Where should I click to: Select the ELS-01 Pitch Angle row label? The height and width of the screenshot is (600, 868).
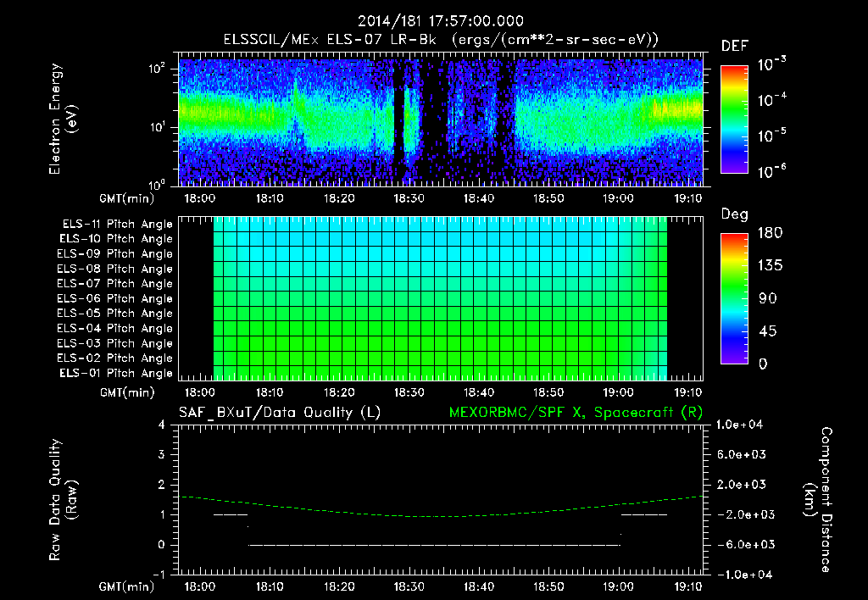click(116, 373)
